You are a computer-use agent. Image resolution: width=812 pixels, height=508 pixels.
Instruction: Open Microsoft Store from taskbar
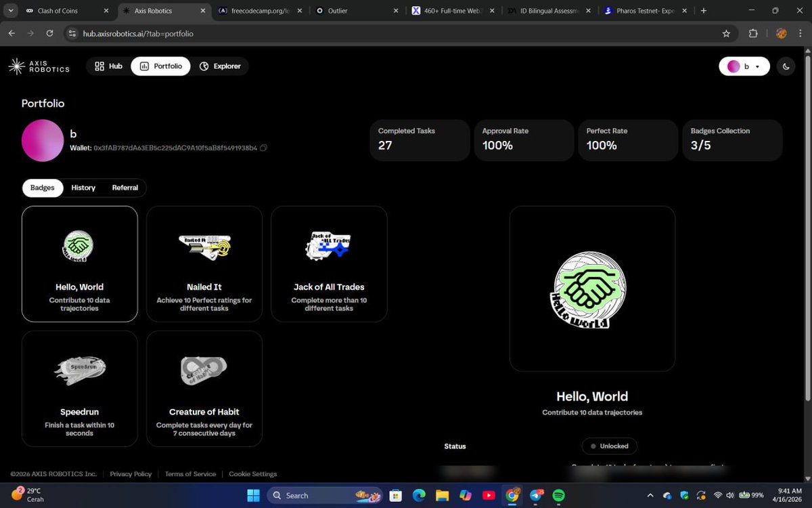click(x=397, y=495)
